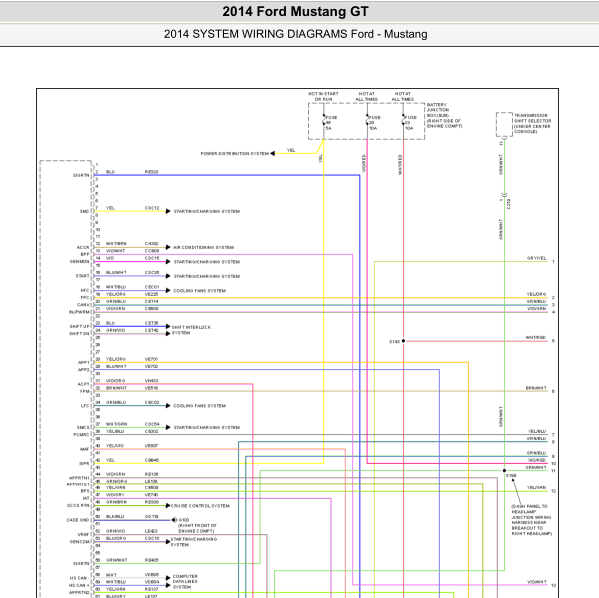Click the "GRY/YEL" wire label at right edge
Screen dimensions: 599x598
point(537,258)
